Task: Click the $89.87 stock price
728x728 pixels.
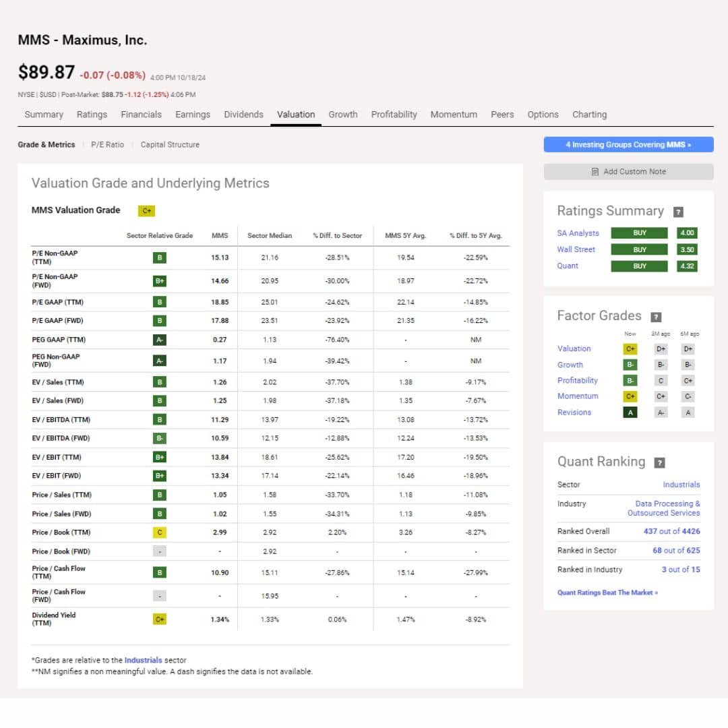Action: (46, 72)
